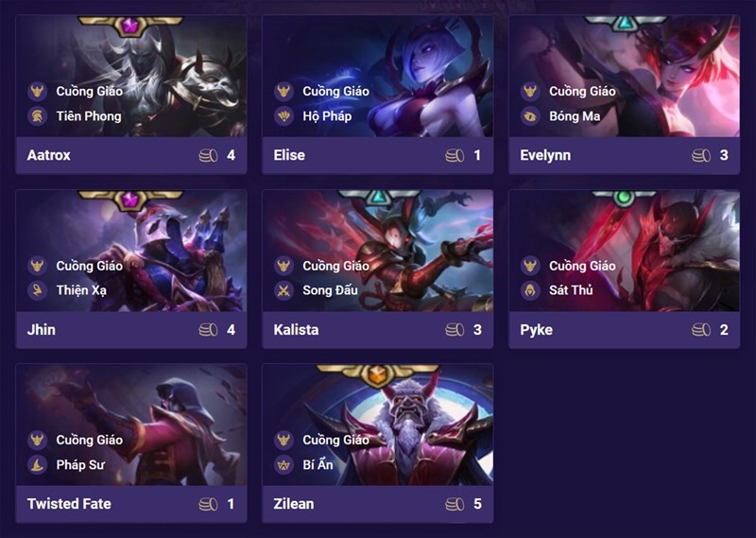Screen dimensions: 756x538
Task: Select the Kalista champion portrait
Action: [377, 251]
